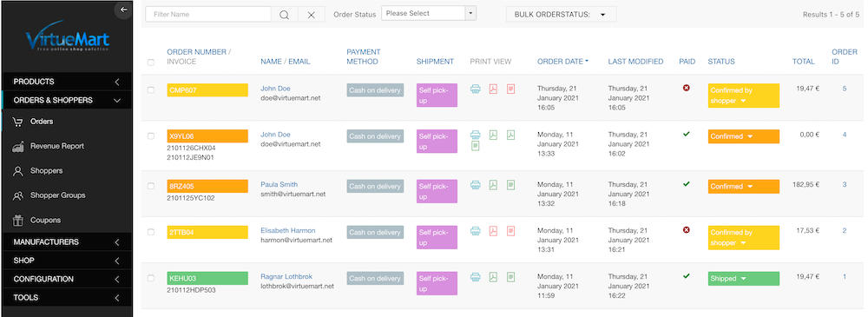868x317 pixels.
Task: Clear the filter with the X icon
Action: click(311, 15)
